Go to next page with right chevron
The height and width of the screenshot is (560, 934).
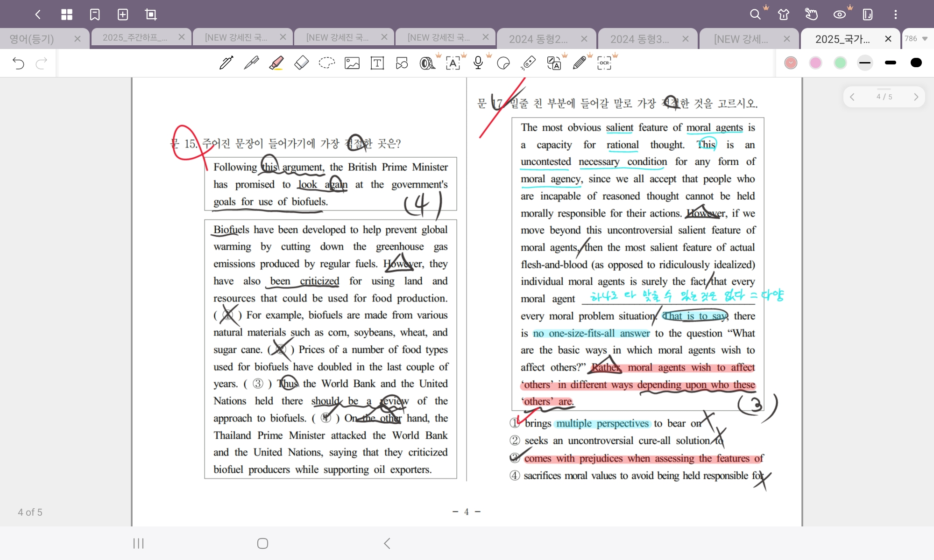916,97
